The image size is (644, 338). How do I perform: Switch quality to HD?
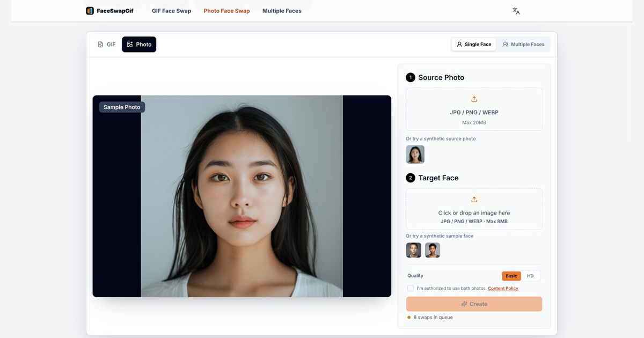(530, 276)
